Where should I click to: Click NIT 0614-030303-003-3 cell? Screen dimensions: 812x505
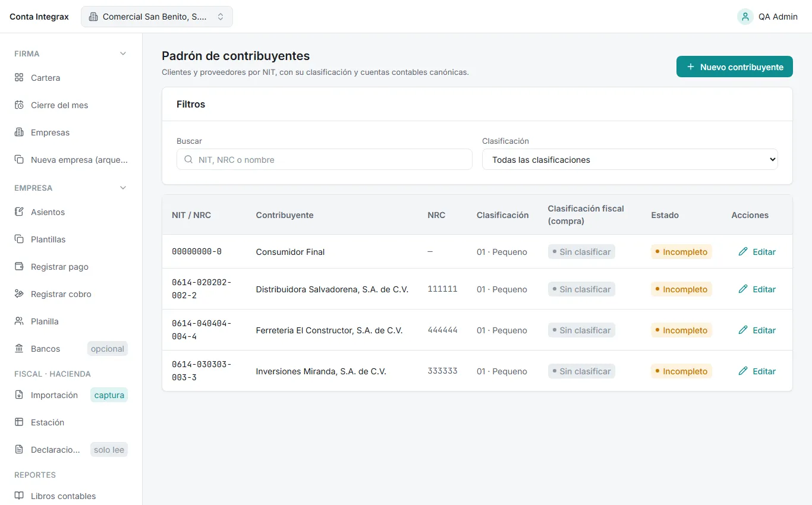202,371
